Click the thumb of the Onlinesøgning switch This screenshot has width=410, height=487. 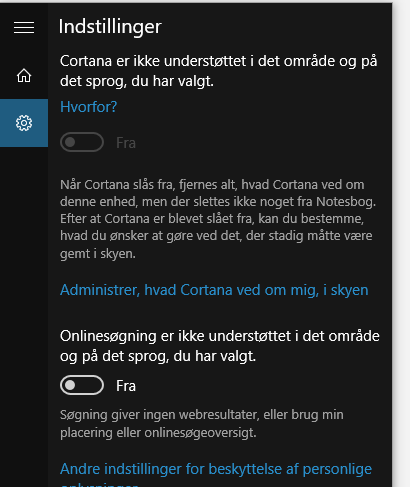70,385
